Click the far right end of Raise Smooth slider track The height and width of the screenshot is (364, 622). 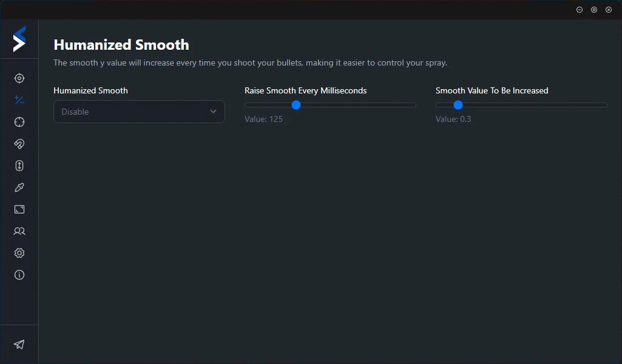click(x=414, y=105)
